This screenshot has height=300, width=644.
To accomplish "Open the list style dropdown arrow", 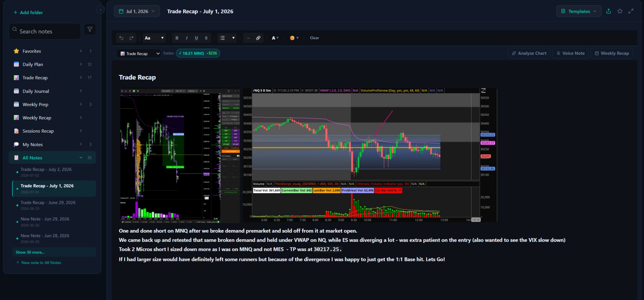I will [233, 38].
